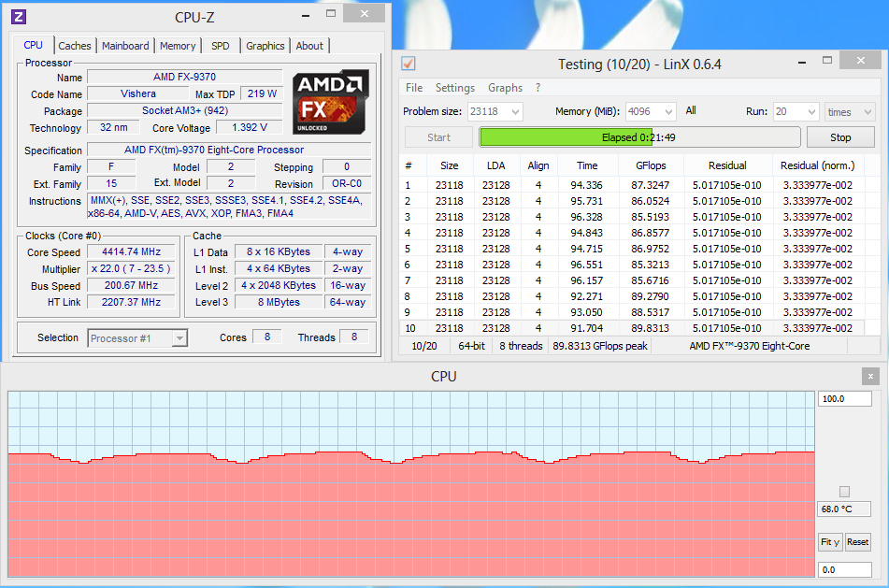Select the Time value '91.704' in run 10
The image size is (889, 588).
click(x=586, y=328)
